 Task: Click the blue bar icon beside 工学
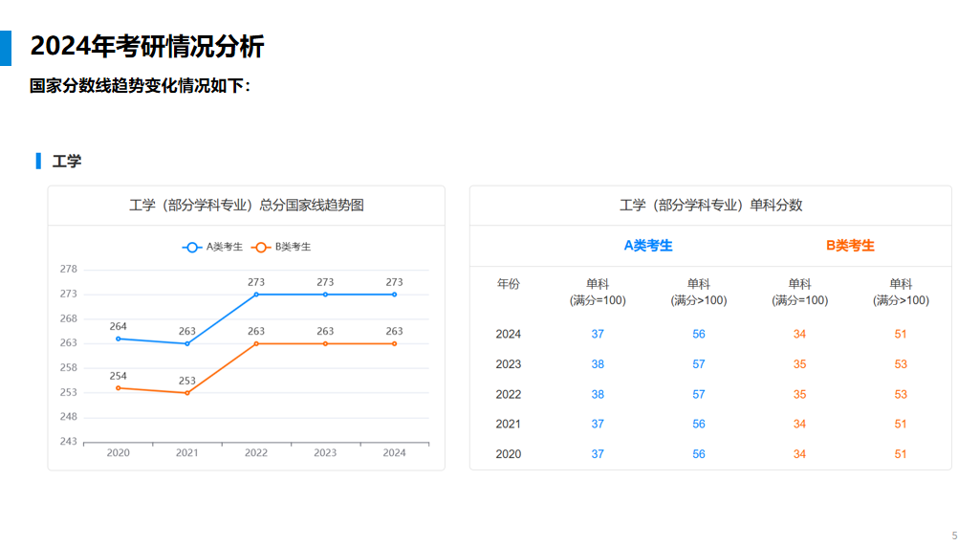[x=38, y=161]
